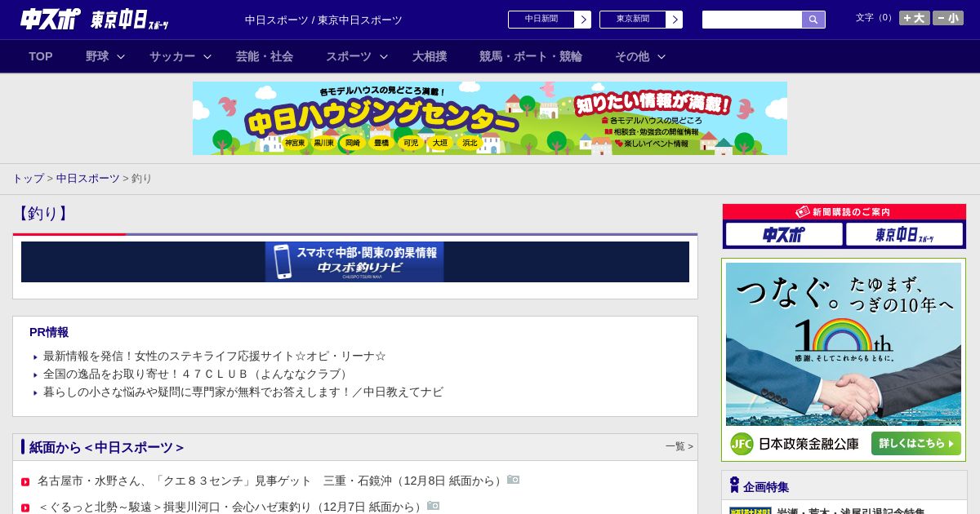Go to TOP in navigation bar
This screenshot has width=980, height=514.
41,56
